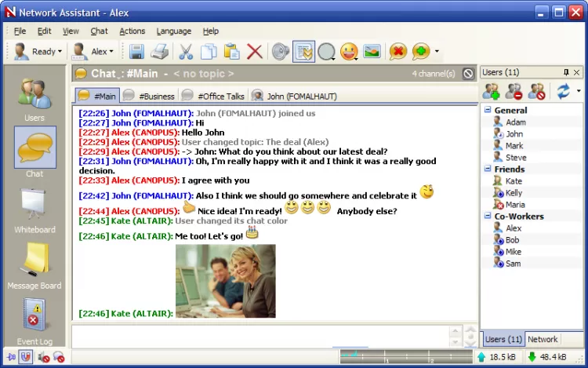Switch to the Network tab

pos(543,340)
